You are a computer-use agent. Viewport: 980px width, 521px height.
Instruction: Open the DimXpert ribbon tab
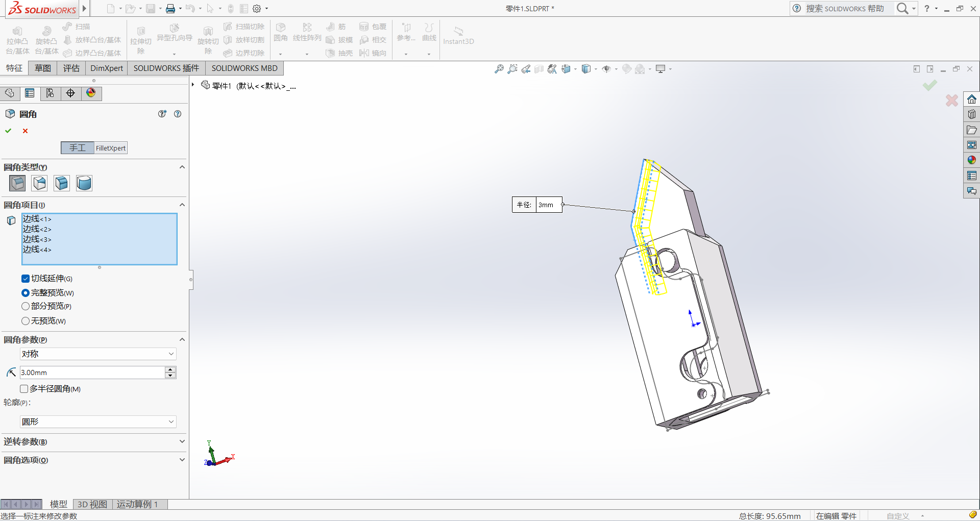[107, 68]
